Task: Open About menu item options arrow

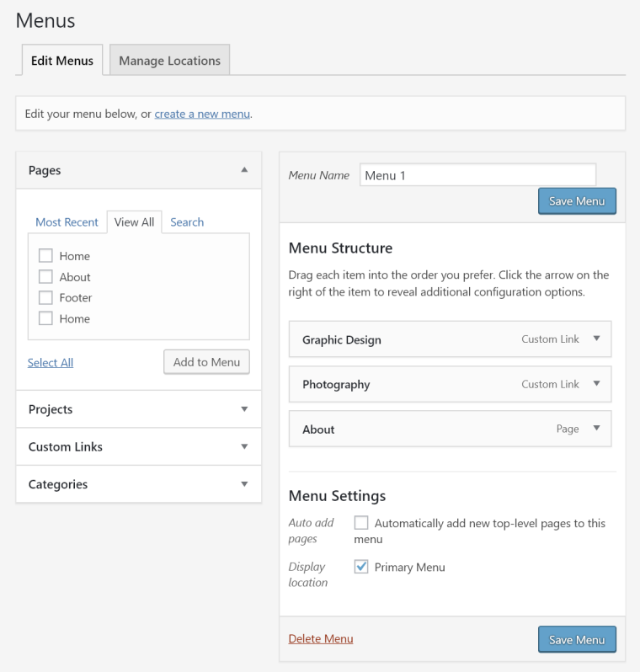Action: click(x=596, y=429)
